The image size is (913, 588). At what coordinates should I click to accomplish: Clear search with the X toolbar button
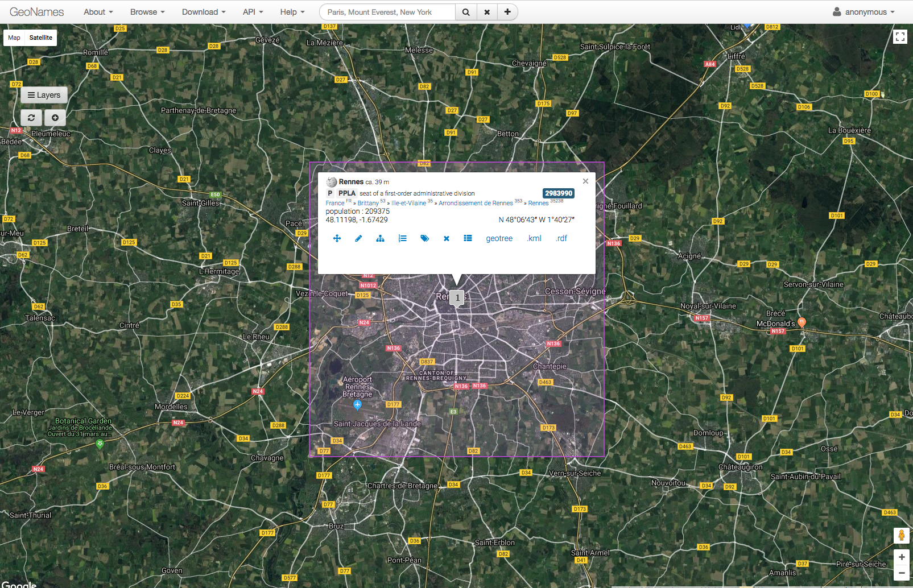coord(487,12)
